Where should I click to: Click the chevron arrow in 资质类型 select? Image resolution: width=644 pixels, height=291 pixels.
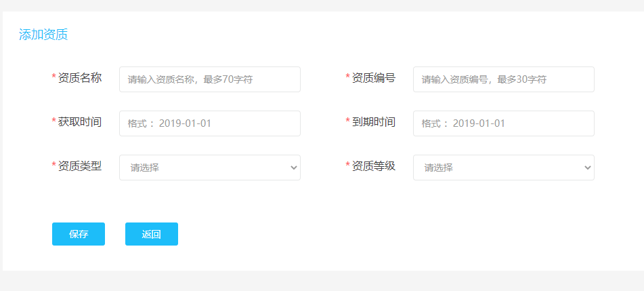pyautogui.click(x=293, y=168)
